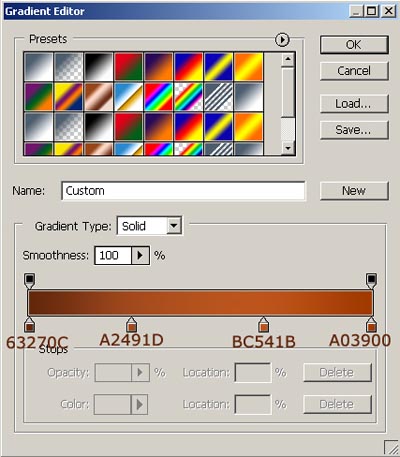
Task: Pick the transparent rainbow preset thumbnail
Action: tap(188, 97)
